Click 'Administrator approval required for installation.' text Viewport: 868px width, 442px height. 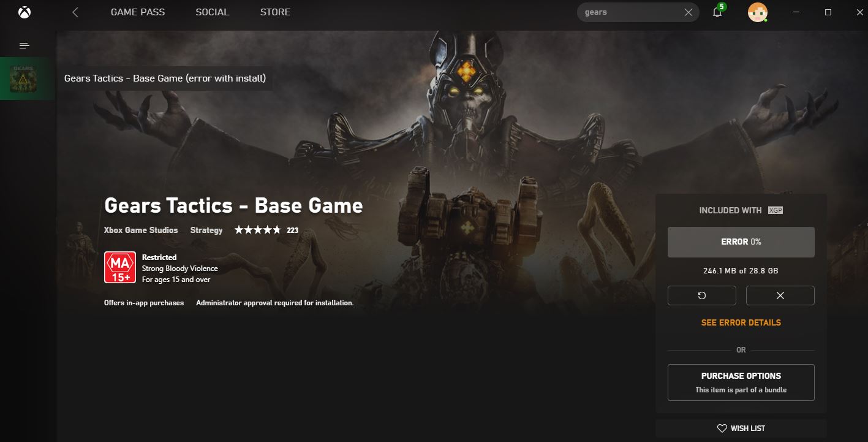pyautogui.click(x=275, y=303)
